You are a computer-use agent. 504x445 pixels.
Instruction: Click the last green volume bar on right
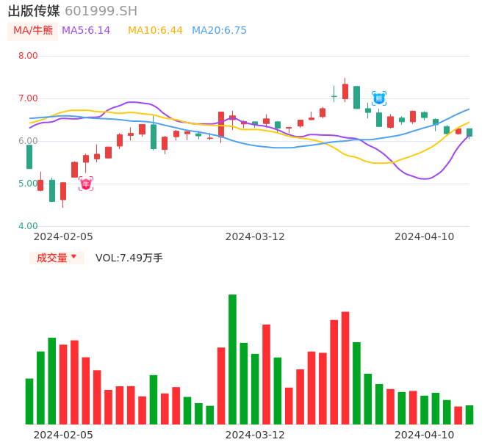pos(469,415)
